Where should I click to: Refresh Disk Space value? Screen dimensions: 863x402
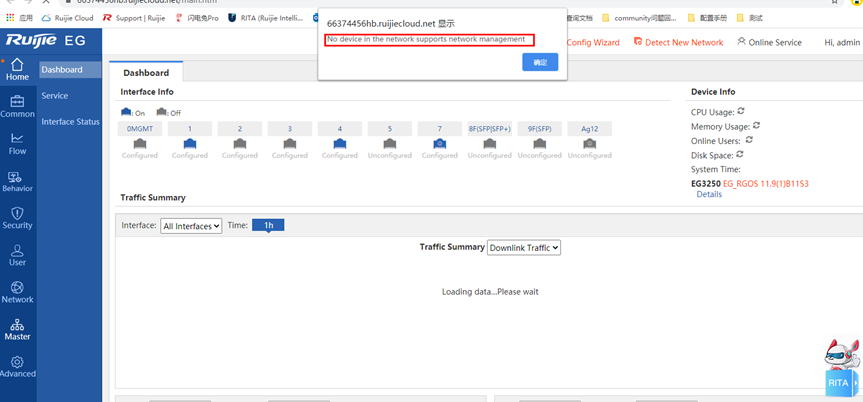pos(740,154)
